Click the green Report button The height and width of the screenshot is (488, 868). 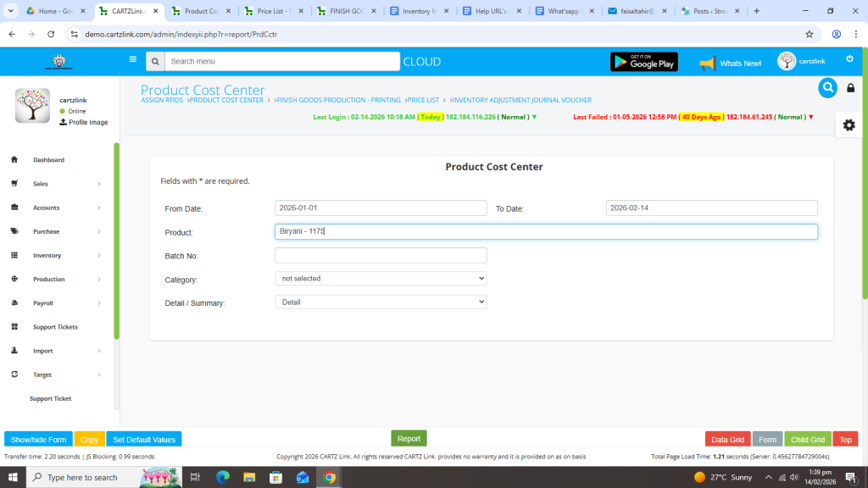409,438
